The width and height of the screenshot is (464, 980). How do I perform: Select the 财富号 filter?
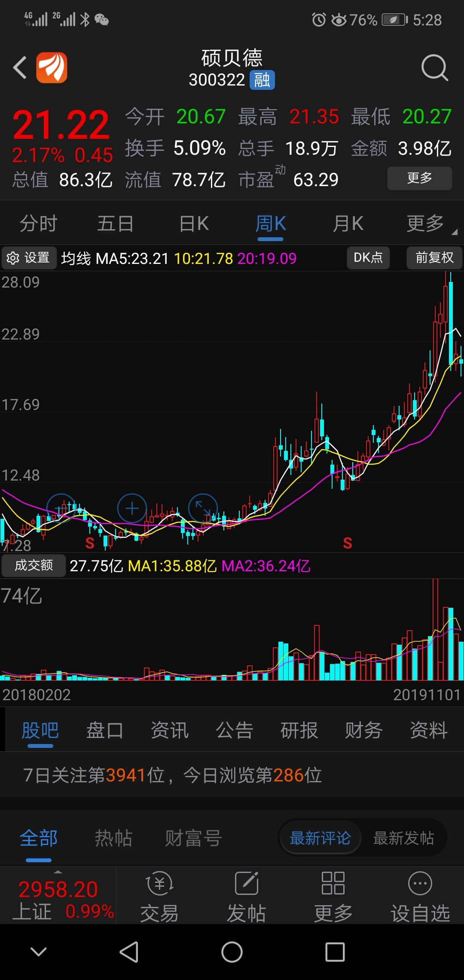pos(194,838)
